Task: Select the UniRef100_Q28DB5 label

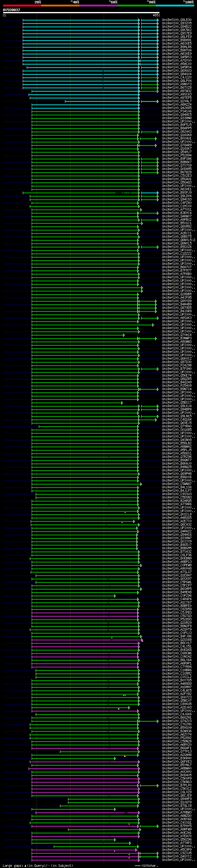Action: tap(177, 294)
